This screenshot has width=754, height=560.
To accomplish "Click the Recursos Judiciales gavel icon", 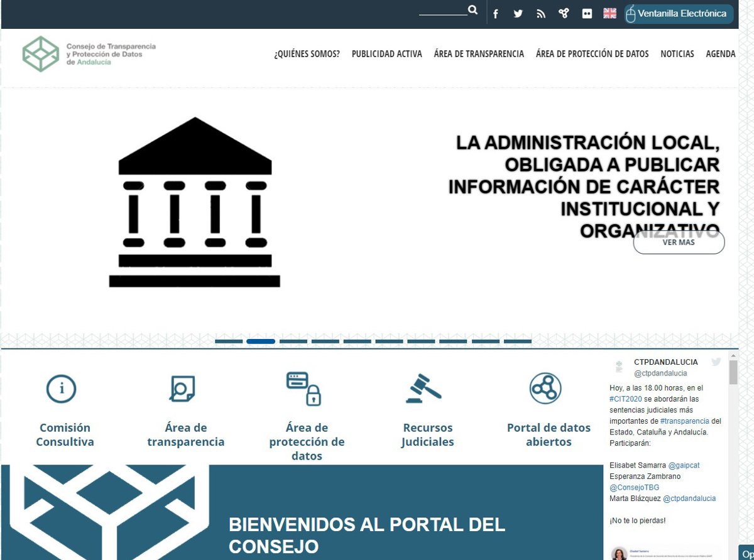I will coord(423,389).
